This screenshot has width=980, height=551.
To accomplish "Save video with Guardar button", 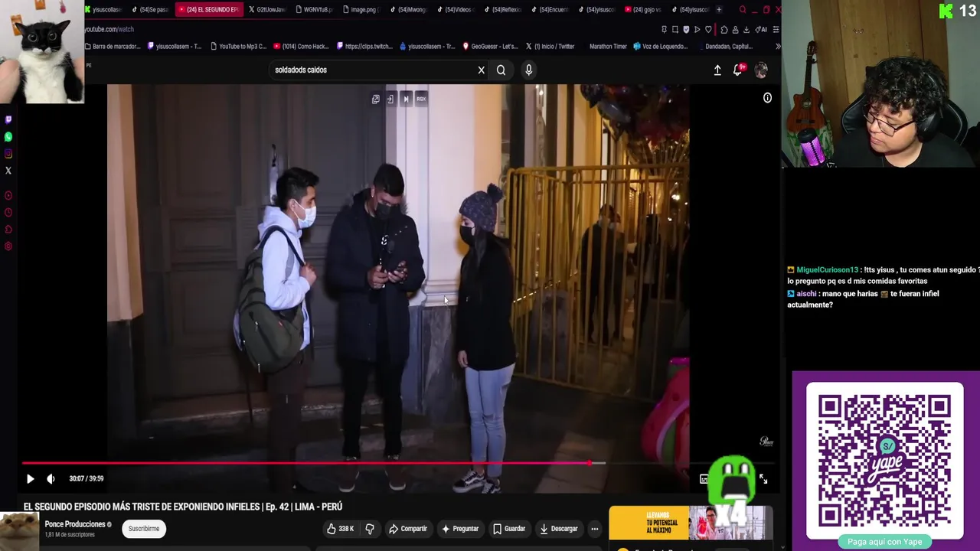I will click(509, 529).
